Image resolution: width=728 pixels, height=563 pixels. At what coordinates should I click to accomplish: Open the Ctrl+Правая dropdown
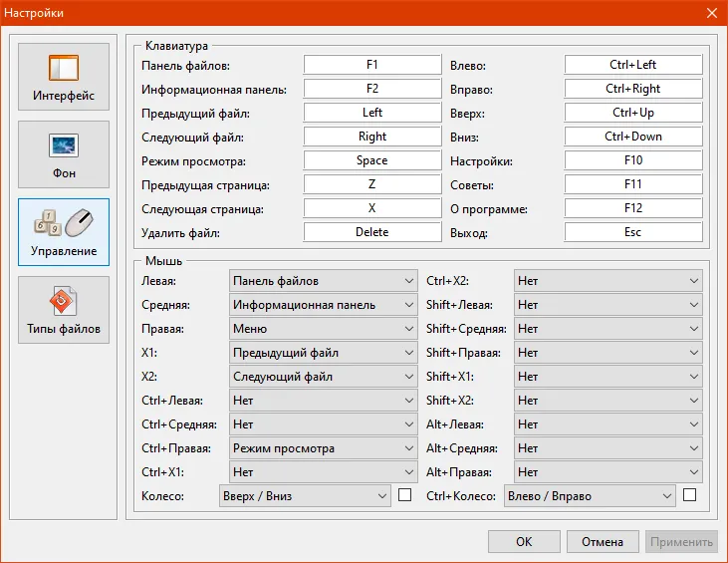pyautogui.click(x=323, y=448)
